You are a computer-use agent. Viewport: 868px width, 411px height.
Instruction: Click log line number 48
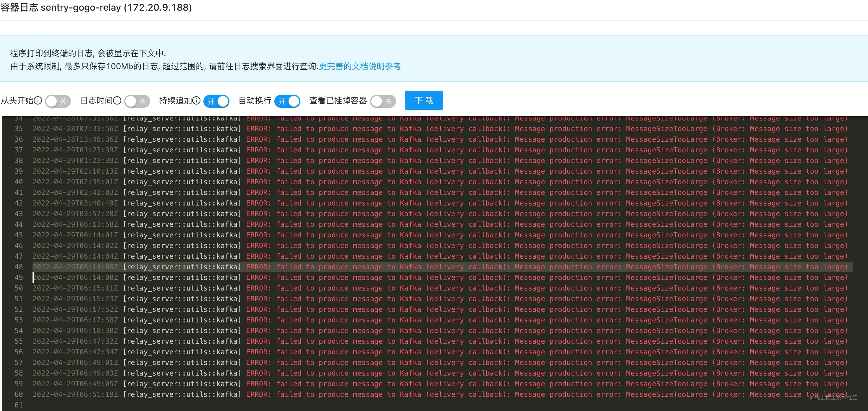[x=19, y=267]
